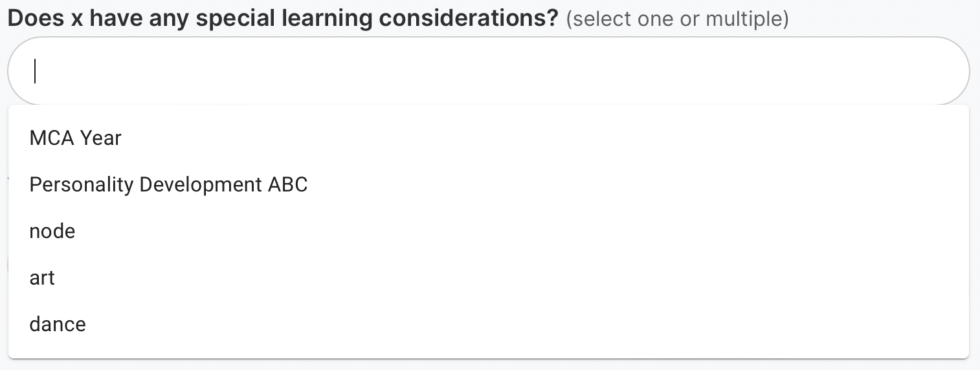Add dance as a learning consideration

click(58, 325)
